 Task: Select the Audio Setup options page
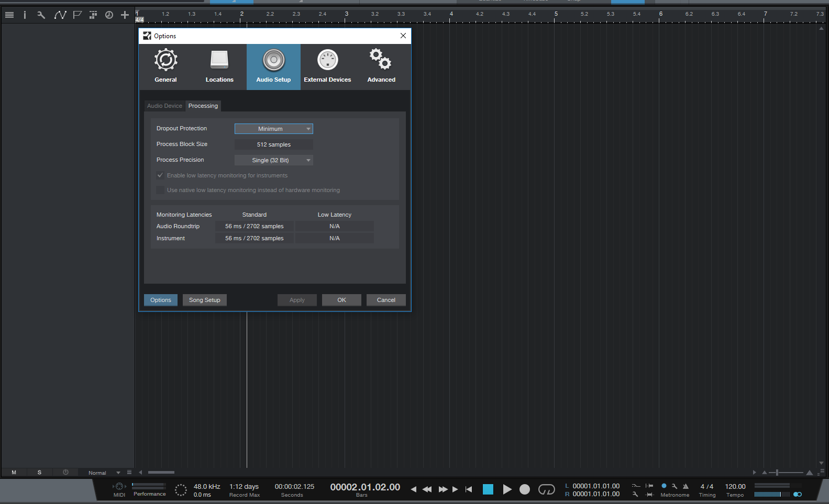273,66
